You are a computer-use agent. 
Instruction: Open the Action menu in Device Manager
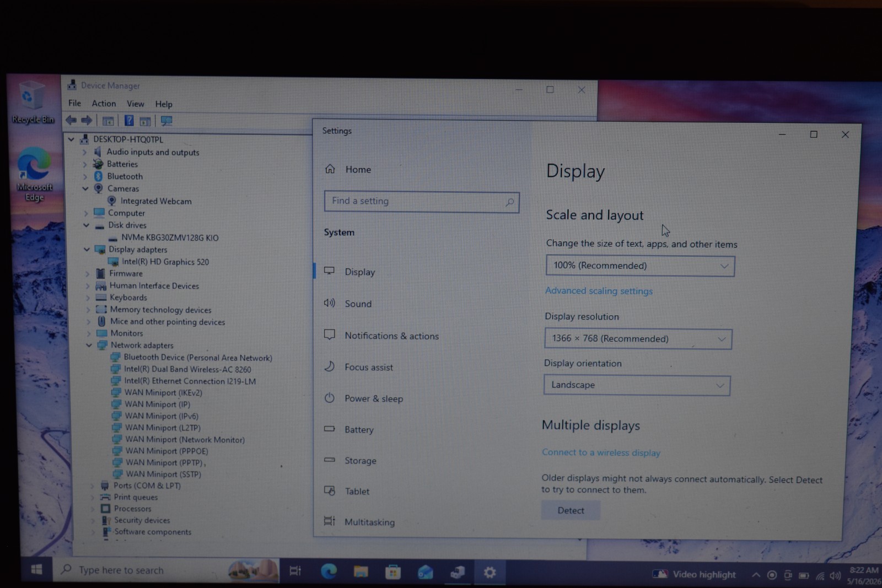pyautogui.click(x=104, y=103)
